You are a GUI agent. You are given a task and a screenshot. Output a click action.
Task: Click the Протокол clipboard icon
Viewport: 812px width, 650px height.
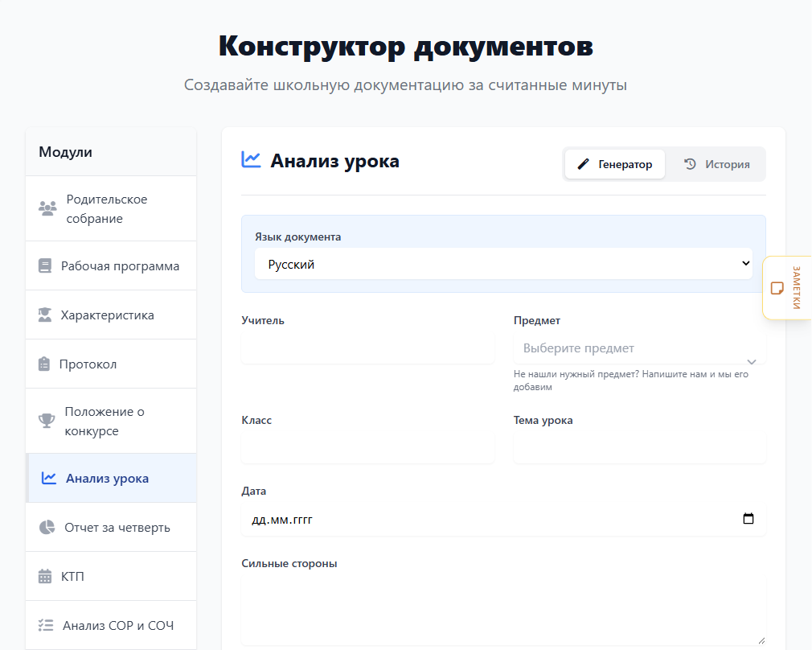click(x=44, y=364)
